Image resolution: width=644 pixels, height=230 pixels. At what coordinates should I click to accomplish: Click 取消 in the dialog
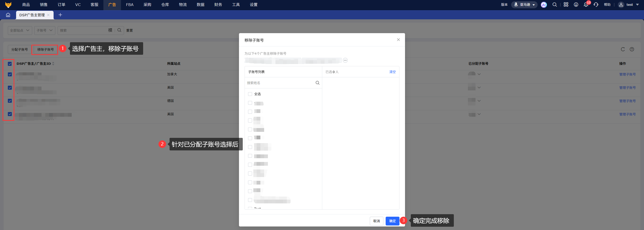[x=377, y=221]
